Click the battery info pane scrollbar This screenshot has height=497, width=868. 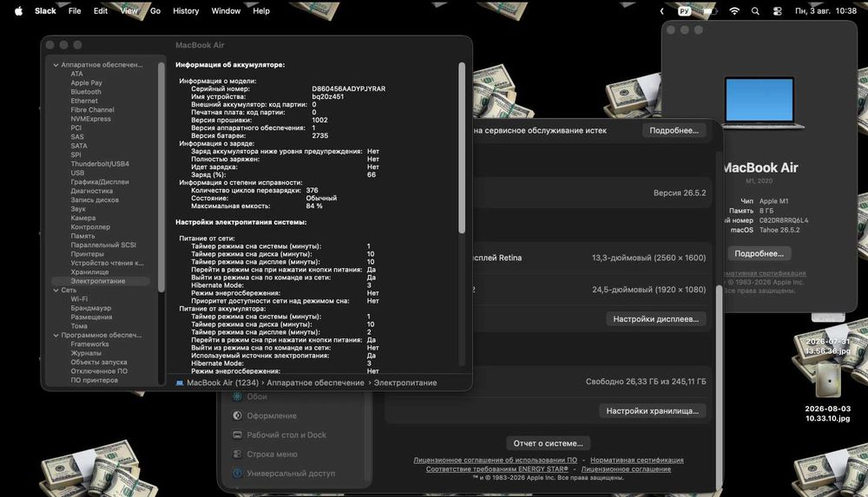[x=462, y=147]
